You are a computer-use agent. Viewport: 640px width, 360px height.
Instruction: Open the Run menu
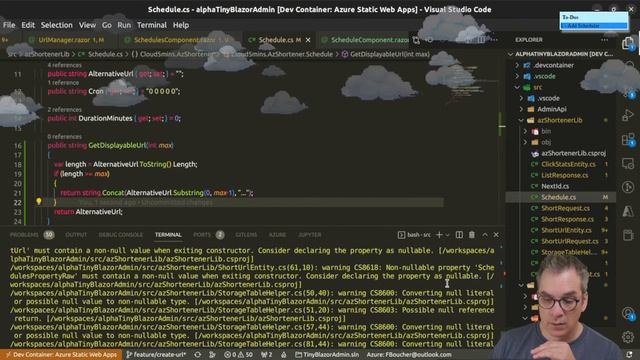tap(124, 25)
